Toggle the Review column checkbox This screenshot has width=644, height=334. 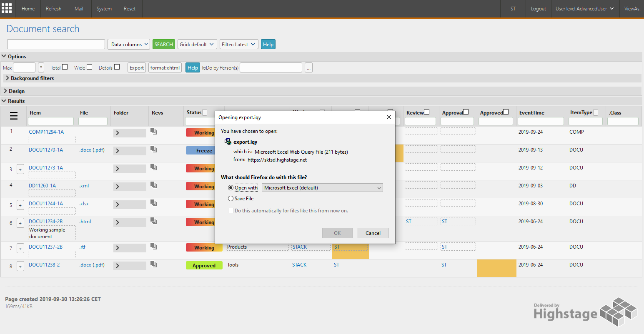pyautogui.click(x=427, y=112)
